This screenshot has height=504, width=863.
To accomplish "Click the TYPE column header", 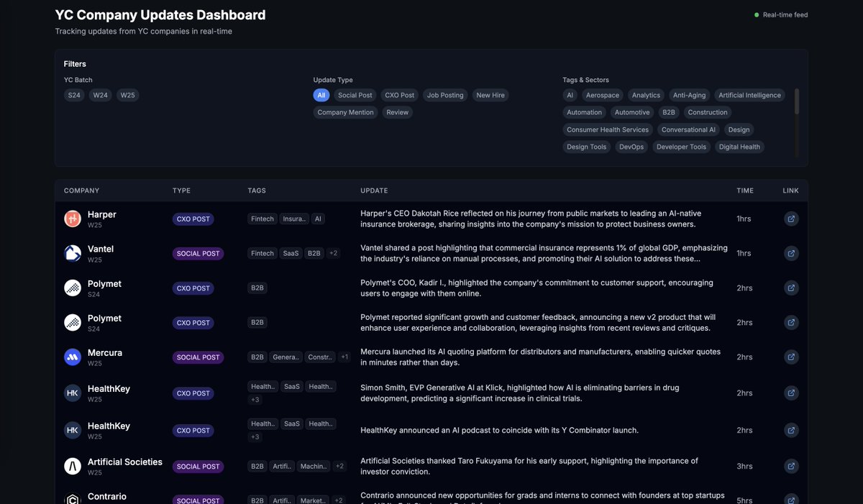I will (181, 191).
